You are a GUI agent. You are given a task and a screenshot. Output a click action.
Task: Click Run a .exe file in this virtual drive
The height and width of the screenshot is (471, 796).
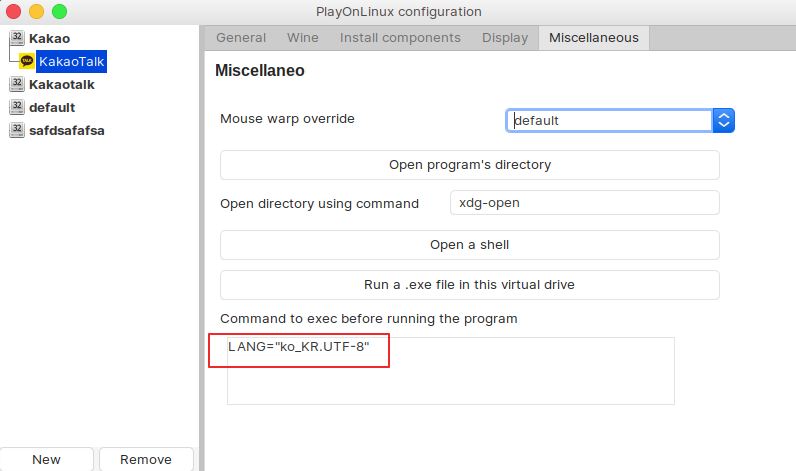click(470, 285)
